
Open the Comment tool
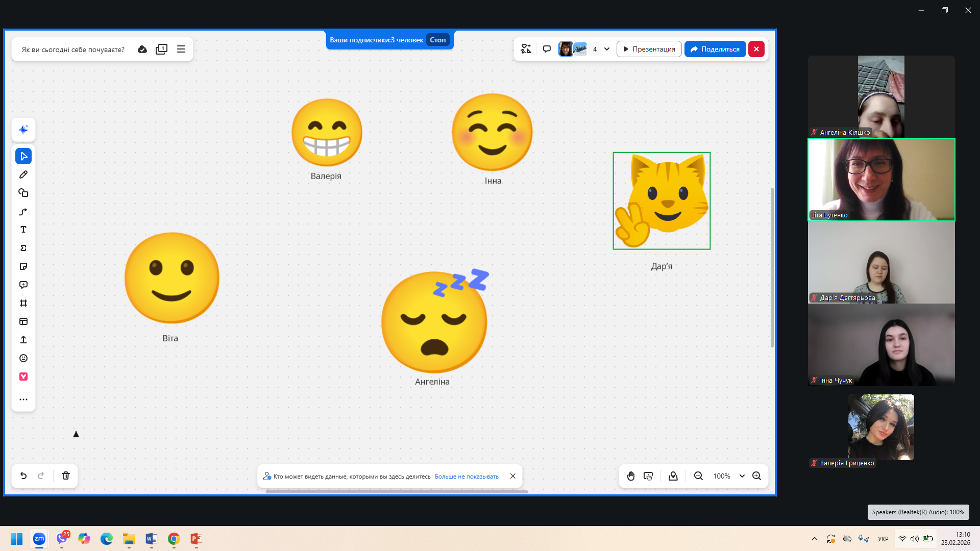coord(23,285)
